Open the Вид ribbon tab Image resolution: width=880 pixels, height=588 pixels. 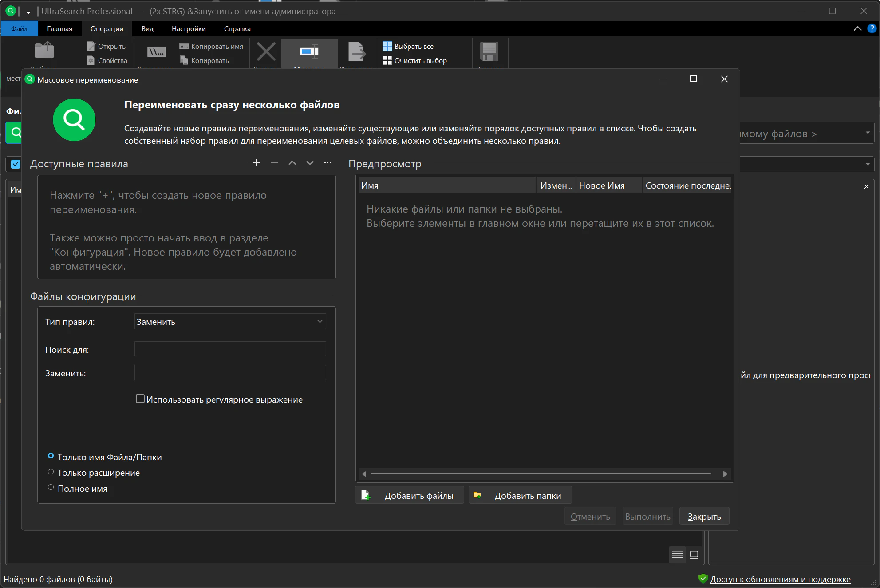tap(147, 28)
